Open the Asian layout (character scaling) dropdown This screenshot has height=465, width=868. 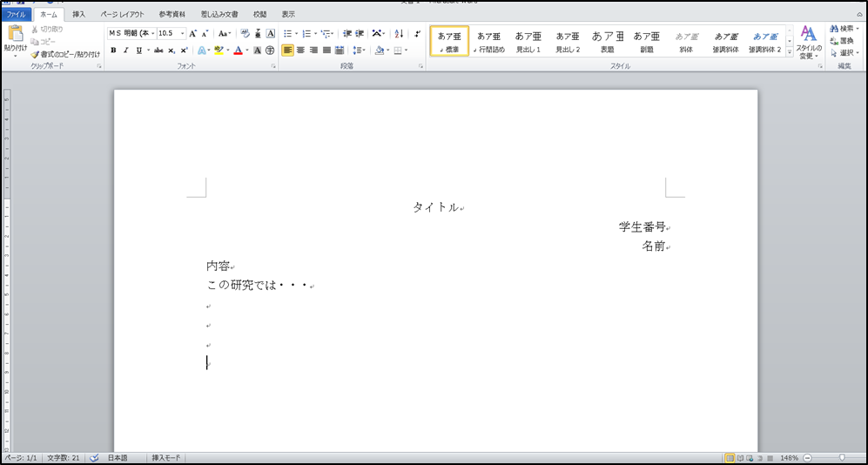point(379,34)
